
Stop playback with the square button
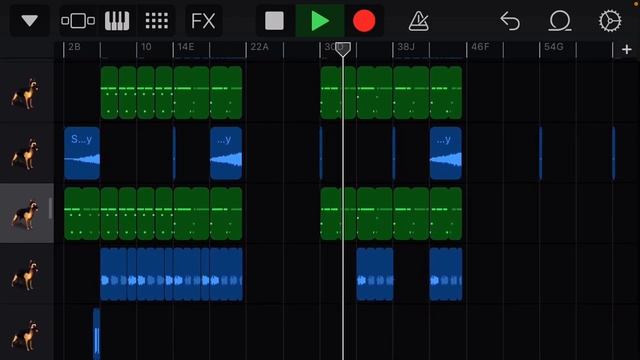274,20
